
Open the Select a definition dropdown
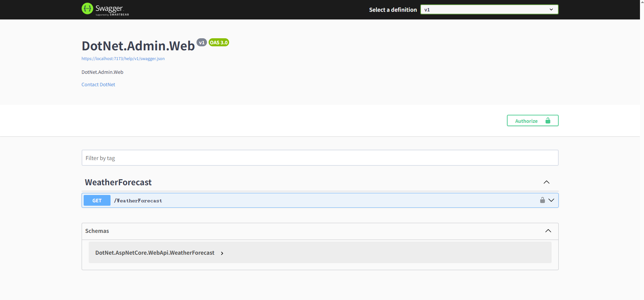pyautogui.click(x=489, y=9)
